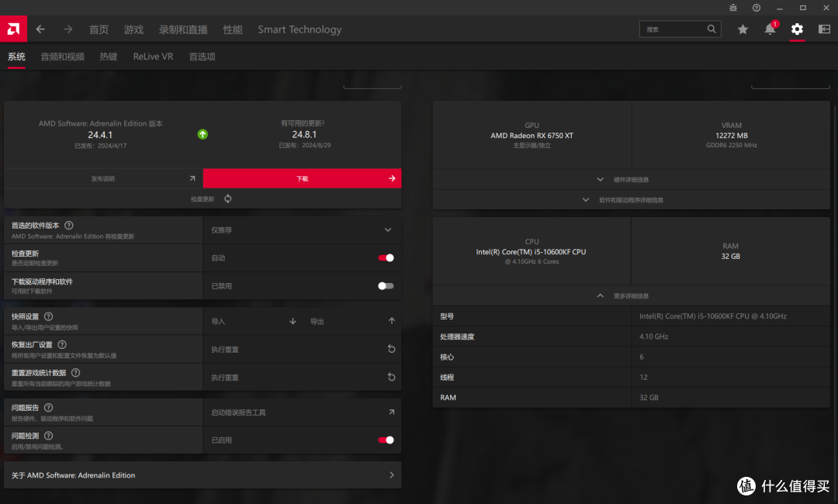Click the release notes external link arrow
The height and width of the screenshot is (504, 838).
click(x=192, y=178)
